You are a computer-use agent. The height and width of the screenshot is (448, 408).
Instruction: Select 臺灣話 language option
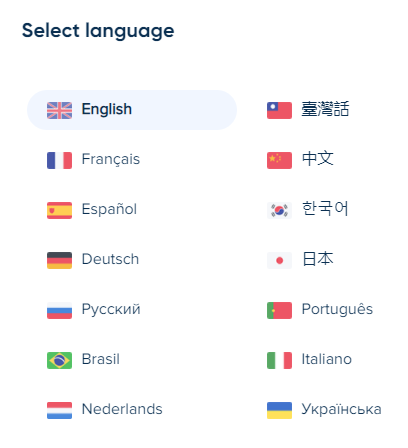pyautogui.click(x=327, y=110)
